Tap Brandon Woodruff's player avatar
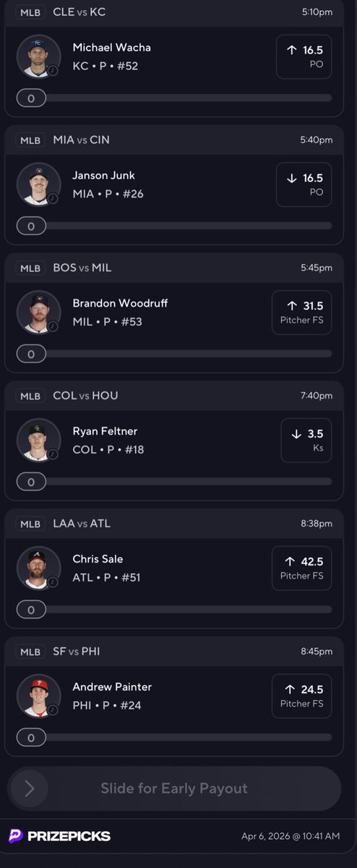Viewport: 357px width, 868px height. pos(38,312)
